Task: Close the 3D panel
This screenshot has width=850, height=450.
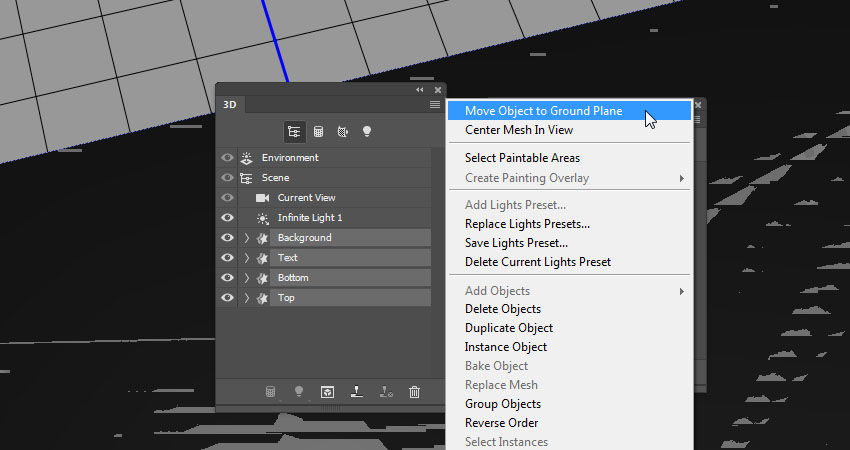Action: coord(438,90)
